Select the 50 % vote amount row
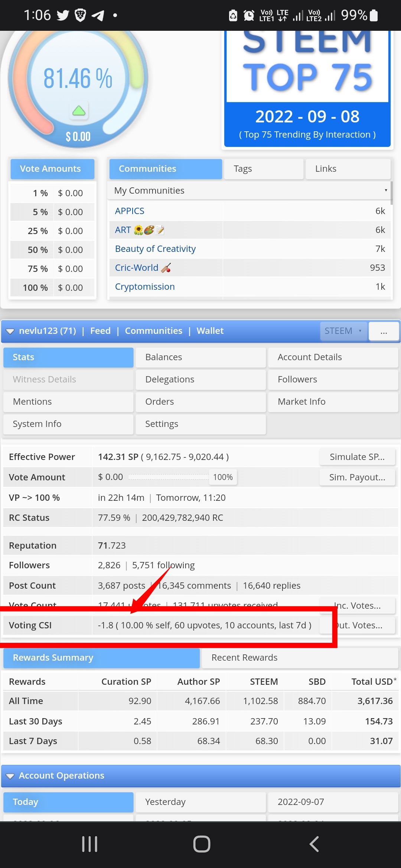The width and height of the screenshot is (401, 868). [52, 250]
